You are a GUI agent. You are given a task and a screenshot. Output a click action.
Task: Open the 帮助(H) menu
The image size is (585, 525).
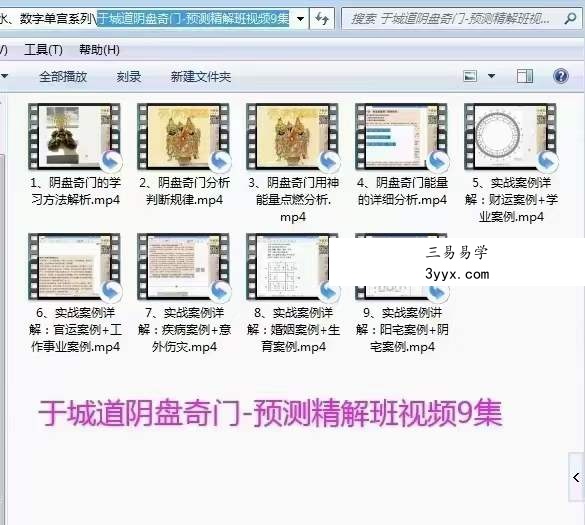(99, 49)
